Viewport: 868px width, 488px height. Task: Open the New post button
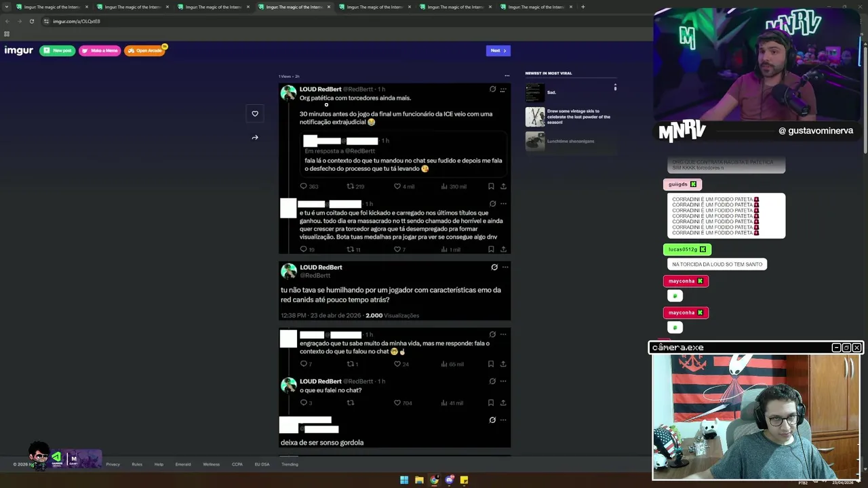click(x=58, y=51)
